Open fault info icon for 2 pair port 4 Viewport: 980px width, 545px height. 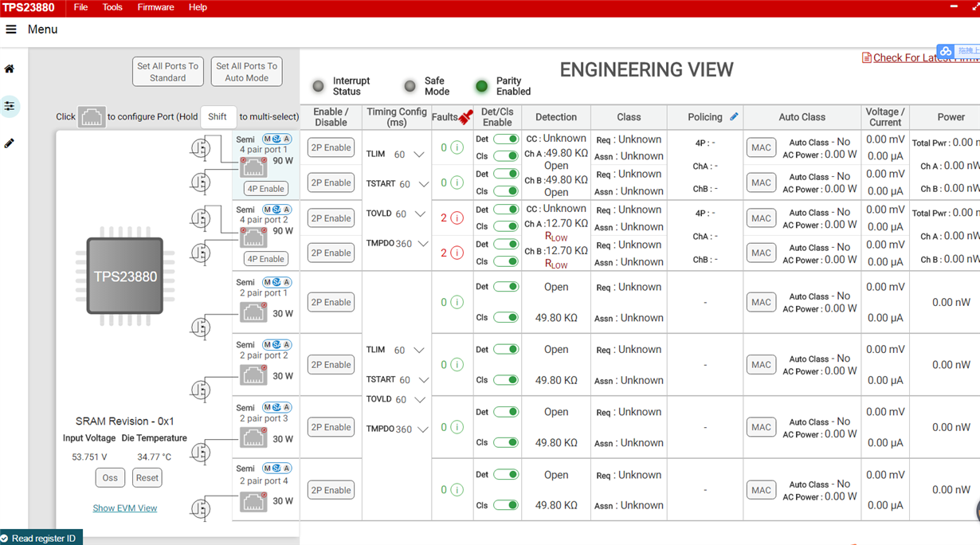(457, 490)
